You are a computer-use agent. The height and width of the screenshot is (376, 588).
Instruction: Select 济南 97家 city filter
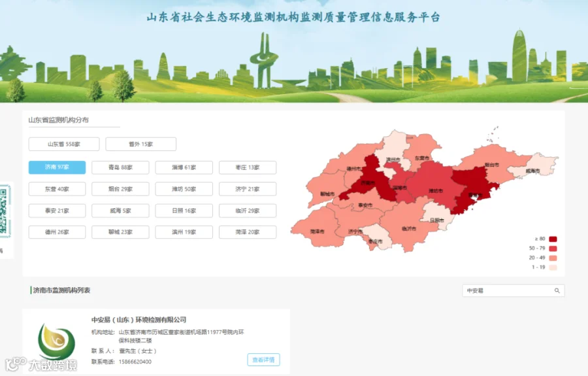coord(57,167)
